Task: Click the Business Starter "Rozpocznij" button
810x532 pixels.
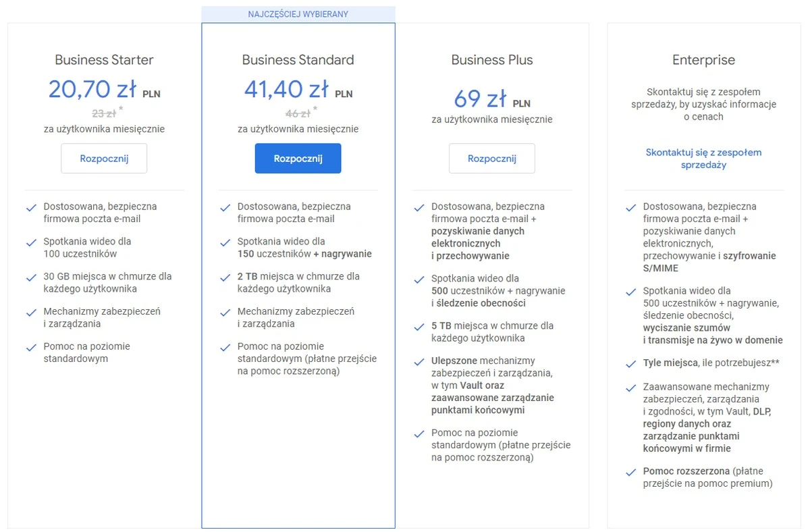Action: click(104, 158)
